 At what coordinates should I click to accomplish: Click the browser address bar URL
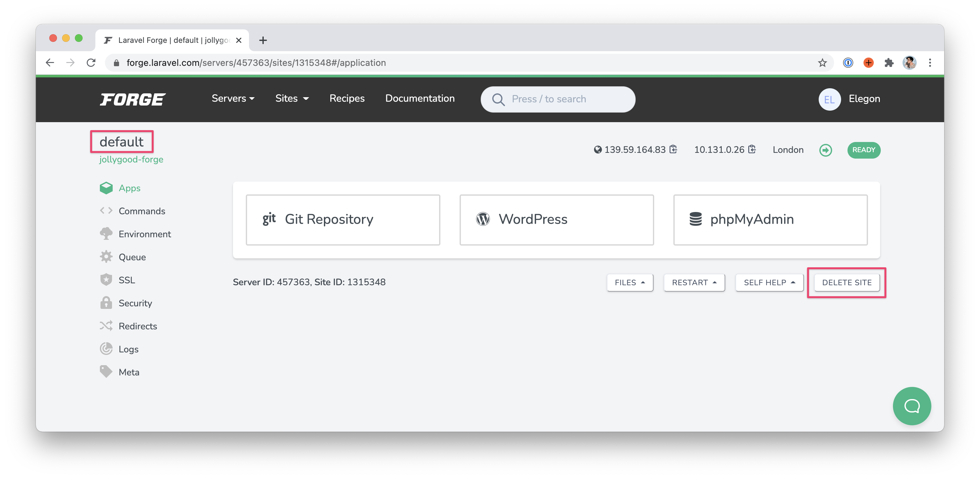click(x=256, y=63)
